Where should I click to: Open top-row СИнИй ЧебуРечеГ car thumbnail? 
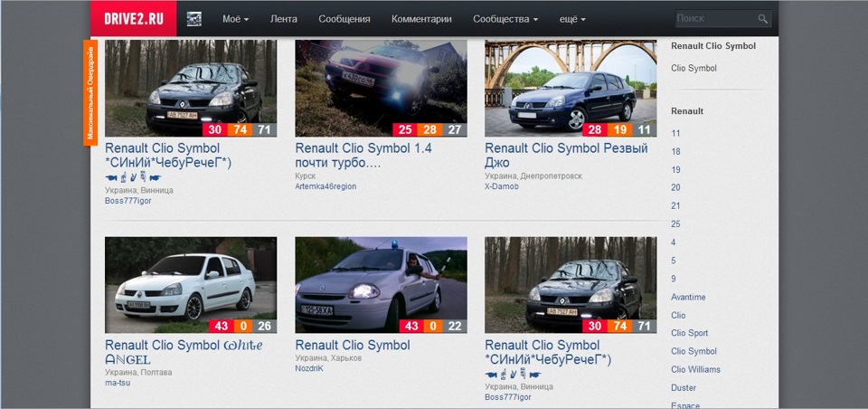click(x=191, y=88)
